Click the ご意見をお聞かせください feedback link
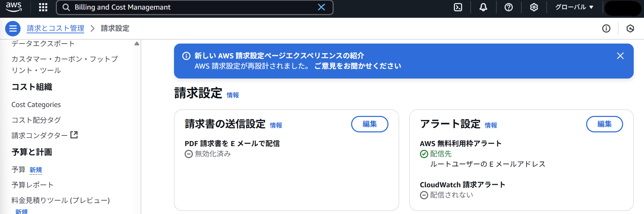The width and height of the screenshot is (644, 214). click(358, 66)
